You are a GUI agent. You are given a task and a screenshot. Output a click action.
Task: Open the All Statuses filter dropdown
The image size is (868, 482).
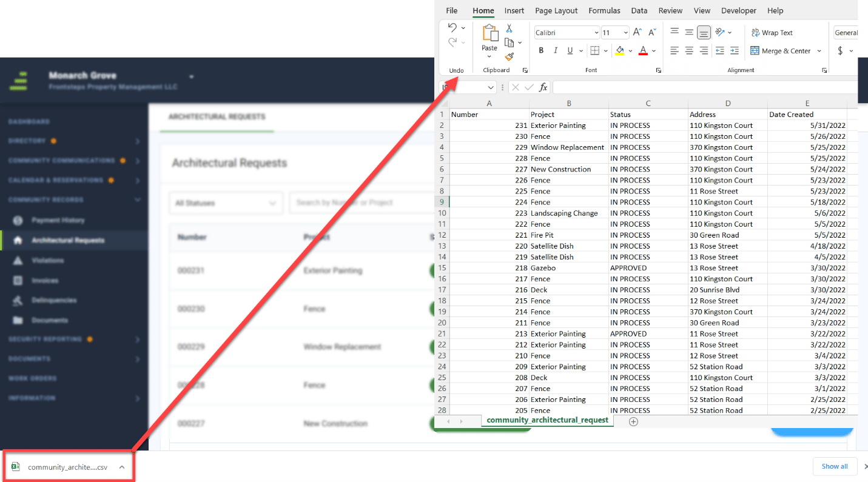(x=226, y=203)
